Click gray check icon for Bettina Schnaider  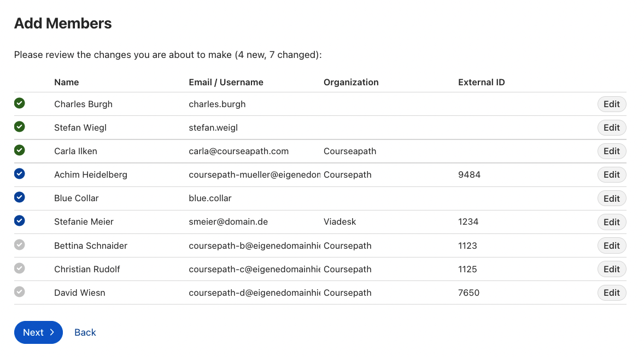[x=20, y=244]
